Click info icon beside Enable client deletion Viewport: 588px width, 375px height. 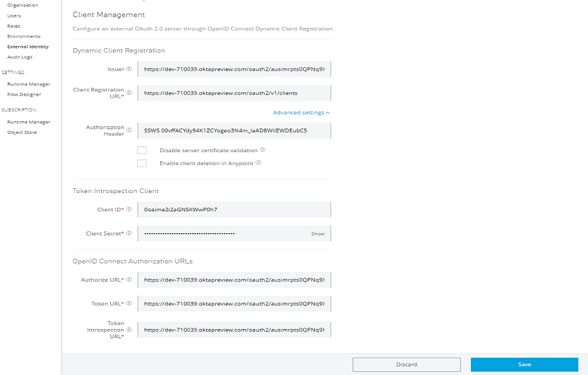click(258, 163)
